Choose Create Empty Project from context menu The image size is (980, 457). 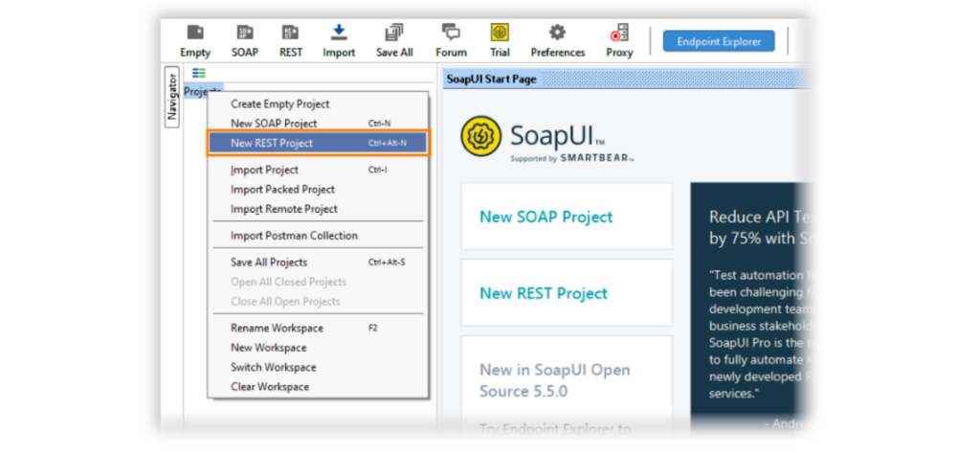[x=280, y=103]
